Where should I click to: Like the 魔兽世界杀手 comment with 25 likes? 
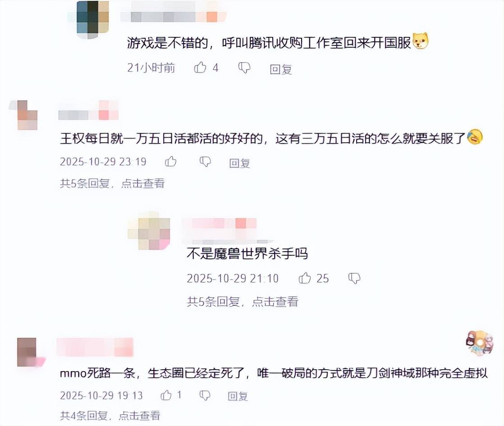tap(305, 278)
